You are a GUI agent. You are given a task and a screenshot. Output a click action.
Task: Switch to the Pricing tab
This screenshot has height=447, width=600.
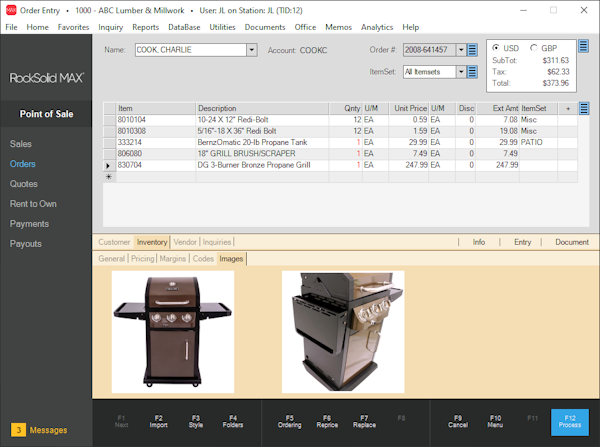pos(142,259)
